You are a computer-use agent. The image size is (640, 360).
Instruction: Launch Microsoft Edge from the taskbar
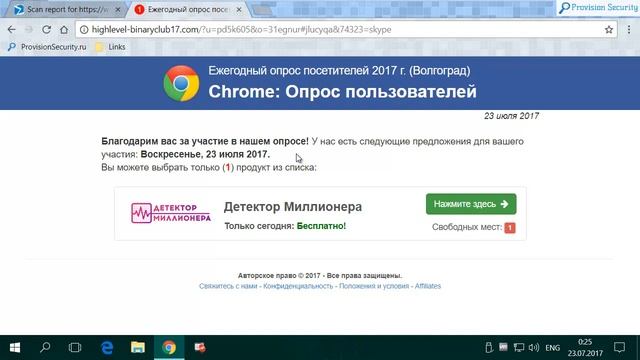(x=107, y=347)
